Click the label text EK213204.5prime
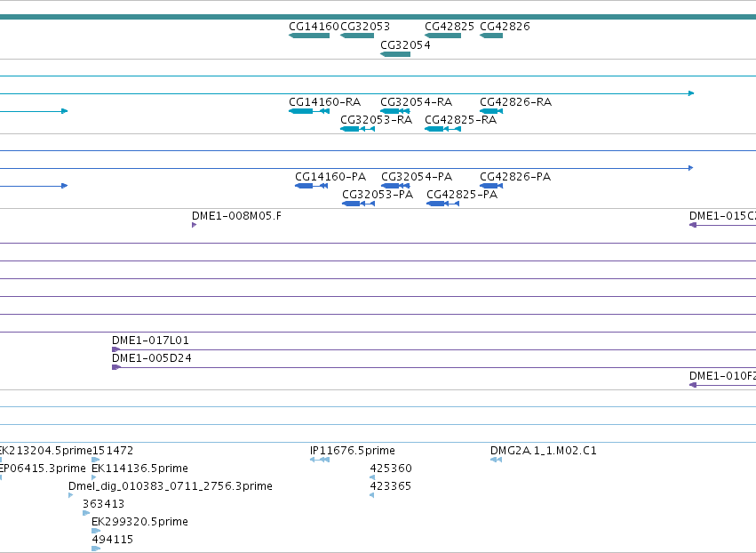Viewport: 756px width, 553px height. click(x=46, y=451)
